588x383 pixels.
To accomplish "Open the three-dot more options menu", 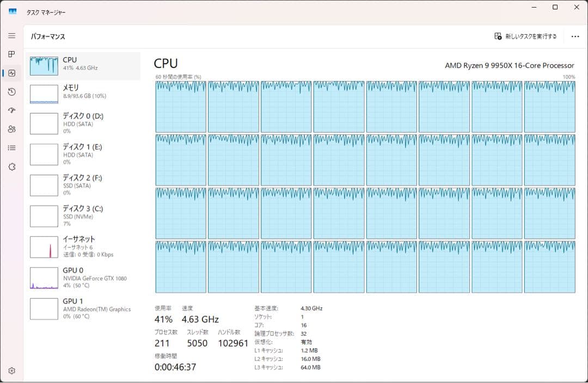I will (575, 36).
